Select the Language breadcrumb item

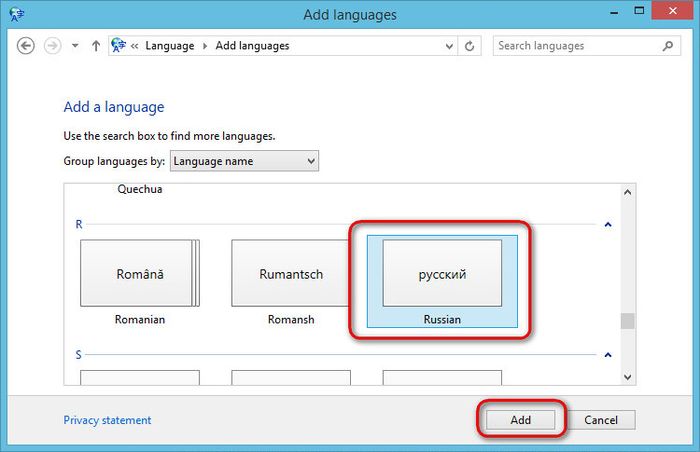point(169,46)
